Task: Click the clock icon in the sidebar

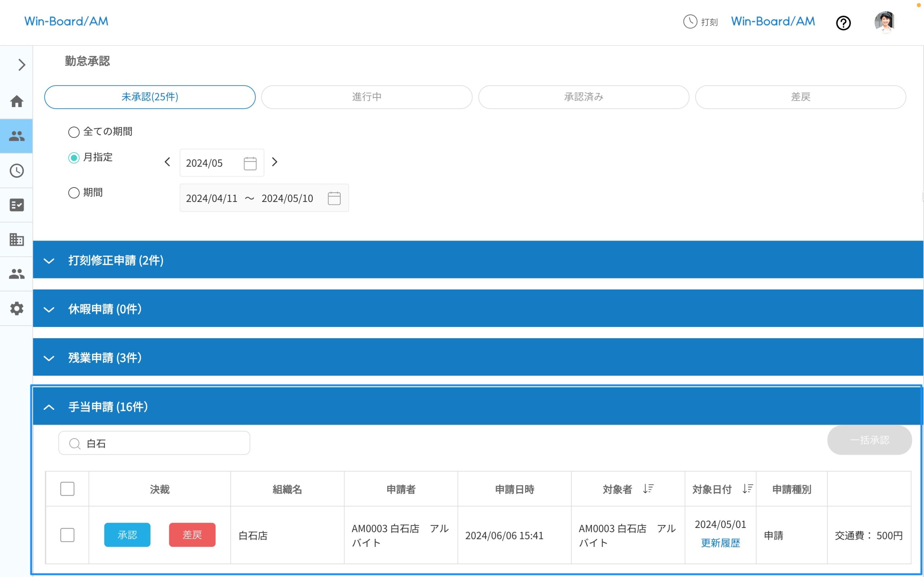Action: click(x=16, y=171)
